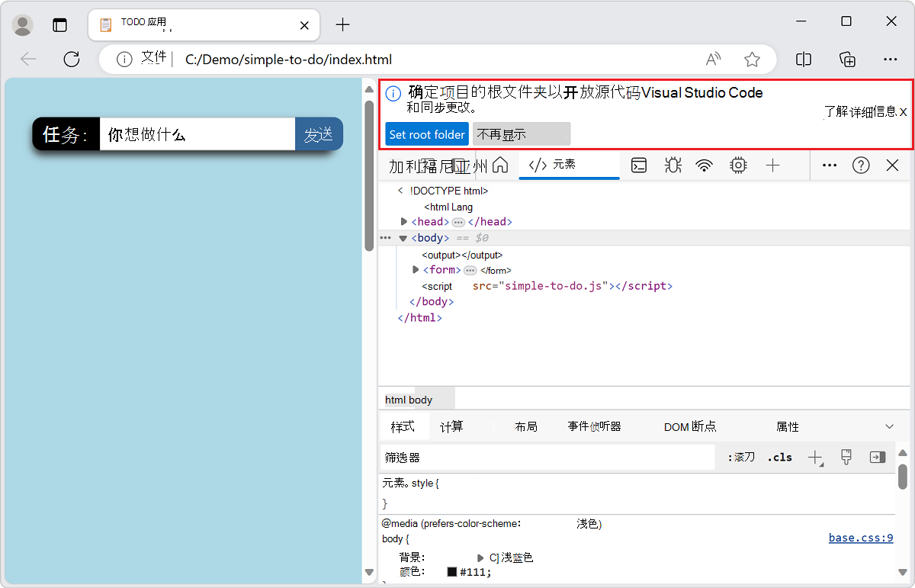The width and height of the screenshot is (915, 588).
Task: Expand the <head> element in DOM tree
Action: pos(403,221)
